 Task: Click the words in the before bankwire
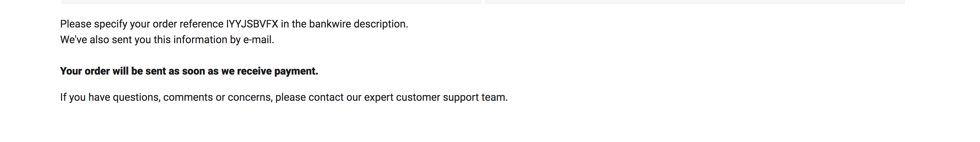pos(294,24)
